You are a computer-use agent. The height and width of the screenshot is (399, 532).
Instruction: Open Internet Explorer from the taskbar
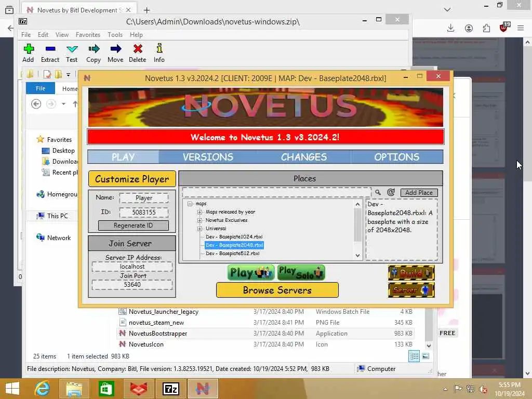pos(42,389)
